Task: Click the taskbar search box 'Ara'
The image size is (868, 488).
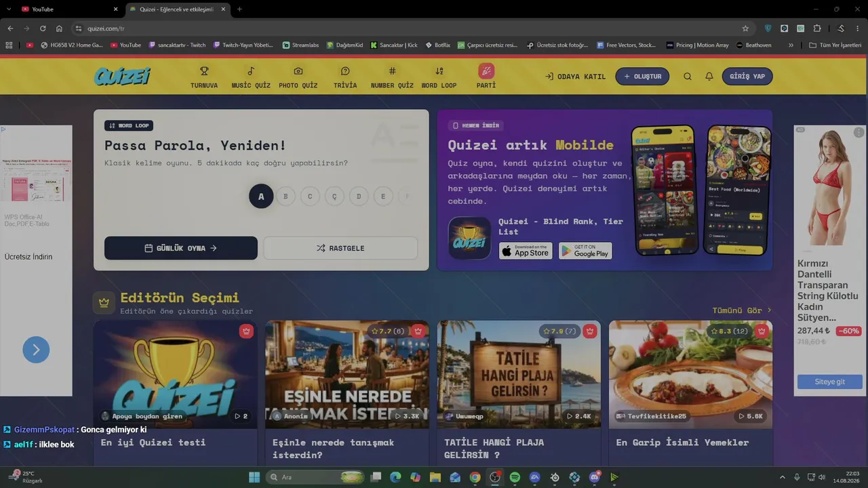Action: coord(316,477)
